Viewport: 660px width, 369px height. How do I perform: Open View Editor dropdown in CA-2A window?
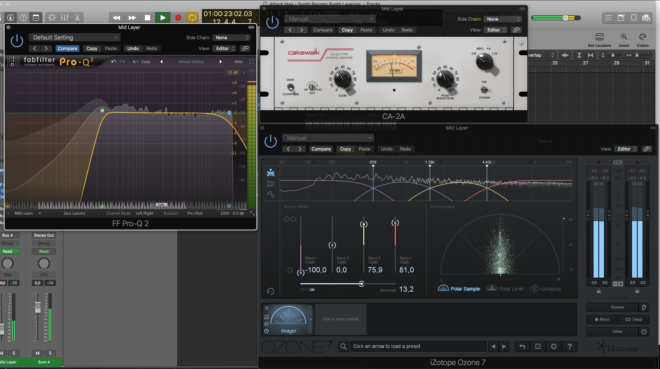click(496, 30)
